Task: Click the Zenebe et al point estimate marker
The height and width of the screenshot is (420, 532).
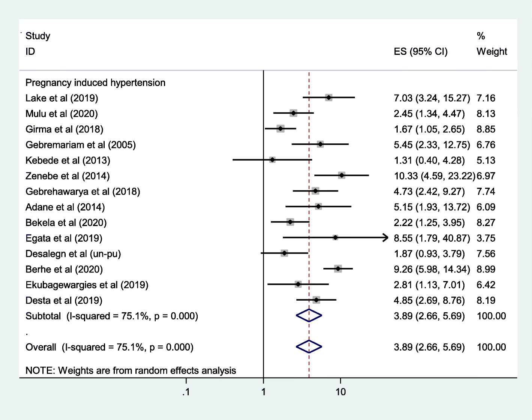Action: [341, 175]
